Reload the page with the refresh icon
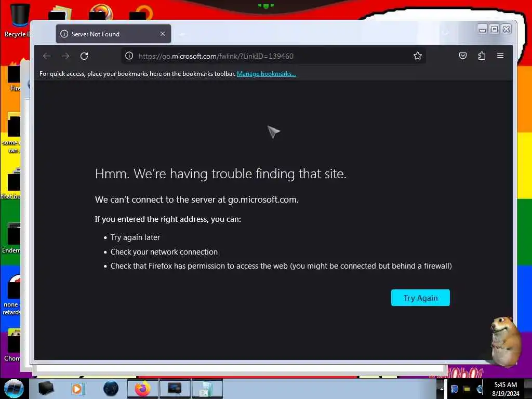 click(x=84, y=56)
